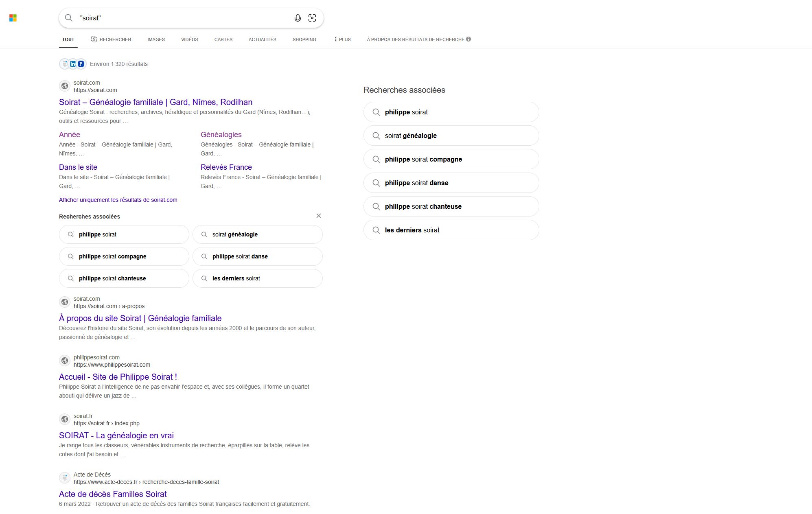Switch to the Actualités tab

coord(263,39)
